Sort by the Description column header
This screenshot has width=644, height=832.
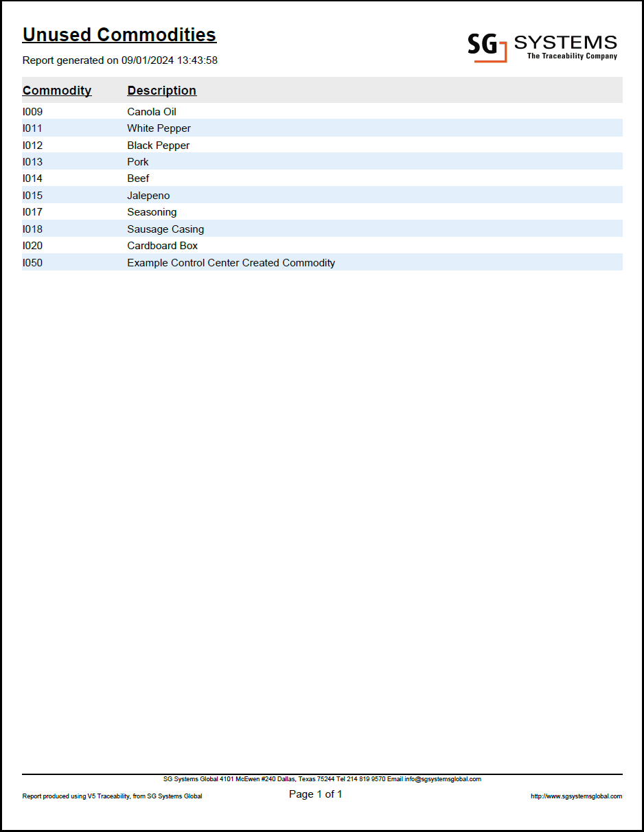coord(161,90)
